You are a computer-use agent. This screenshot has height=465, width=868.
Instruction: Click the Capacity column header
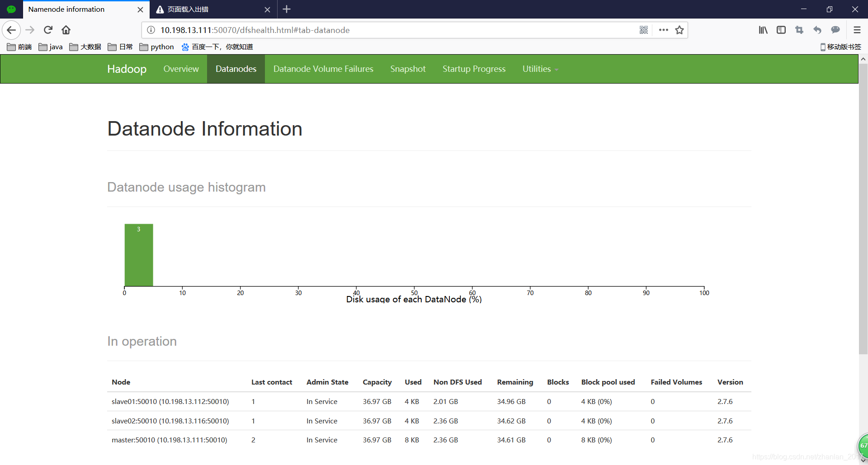[x=377, y=382]
